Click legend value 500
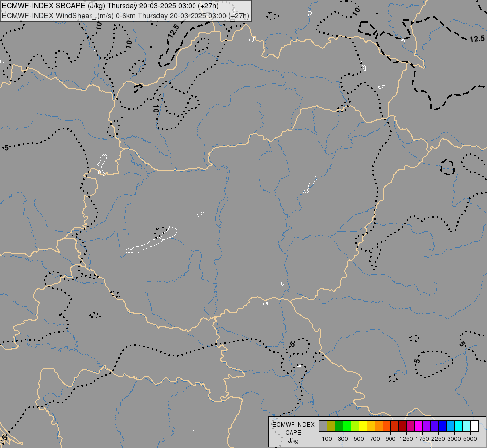 click(x=359, y=439)
